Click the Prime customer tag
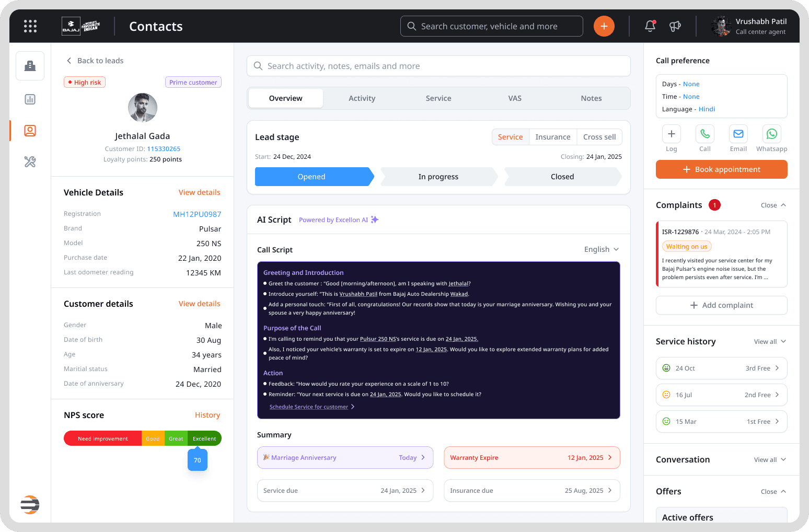Image resolution: width=809 pixels, height=532 pixels. (193, 82)
